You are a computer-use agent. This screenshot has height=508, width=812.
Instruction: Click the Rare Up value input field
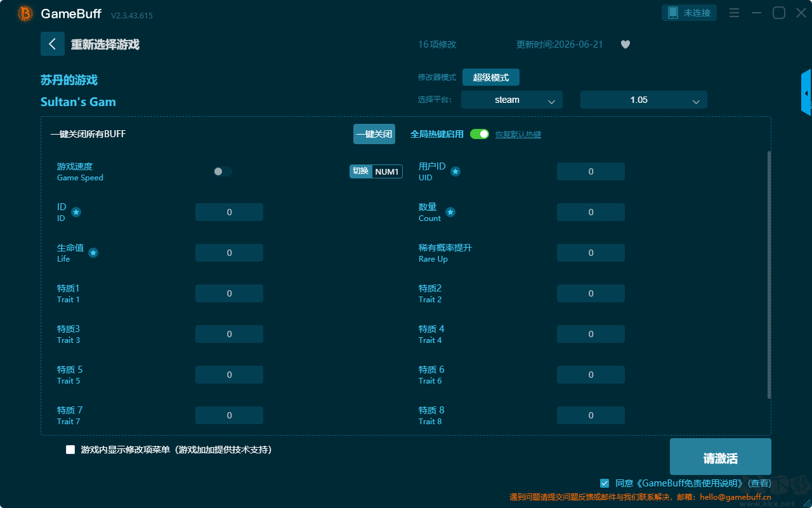(591, 253)
